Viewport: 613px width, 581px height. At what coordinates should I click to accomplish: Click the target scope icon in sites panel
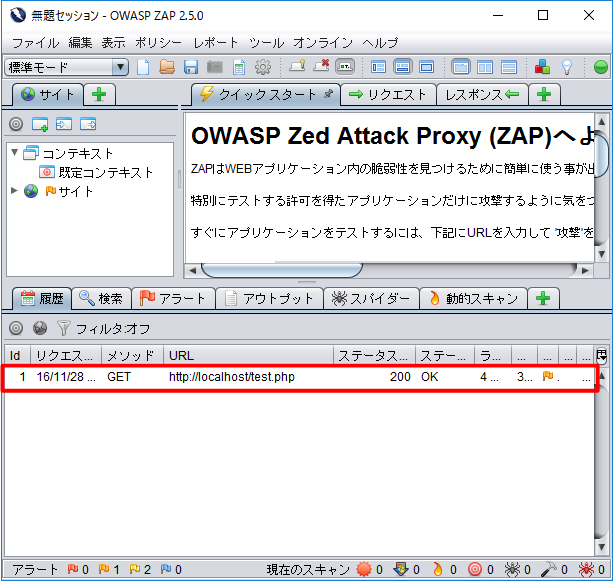click(x=16, y=124)
